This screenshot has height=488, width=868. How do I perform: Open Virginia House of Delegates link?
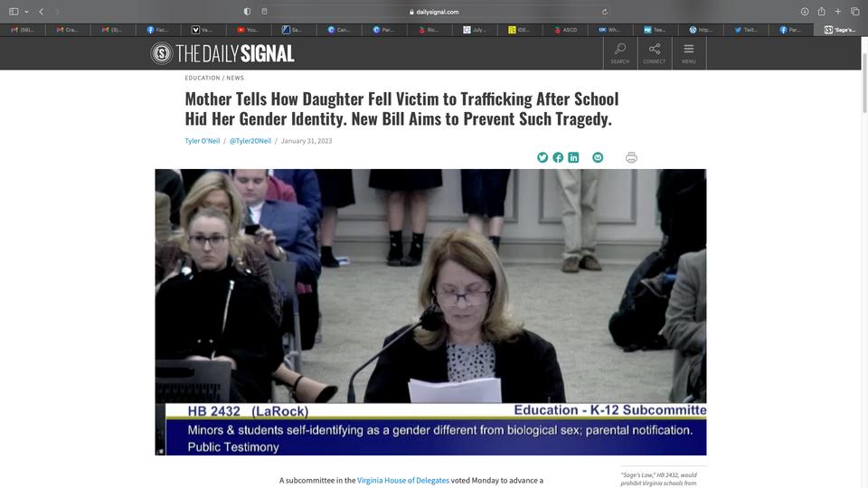(x=403, y=480)
